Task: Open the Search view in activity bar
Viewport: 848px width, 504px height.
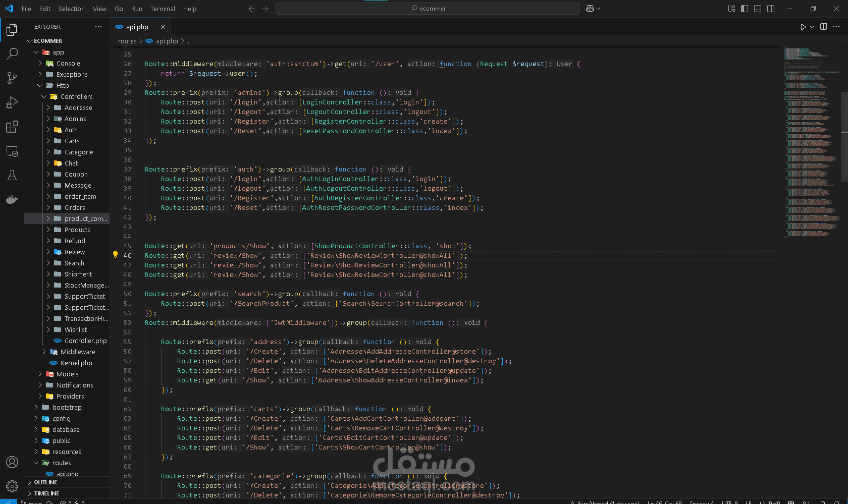Action: tap(12, 53)
